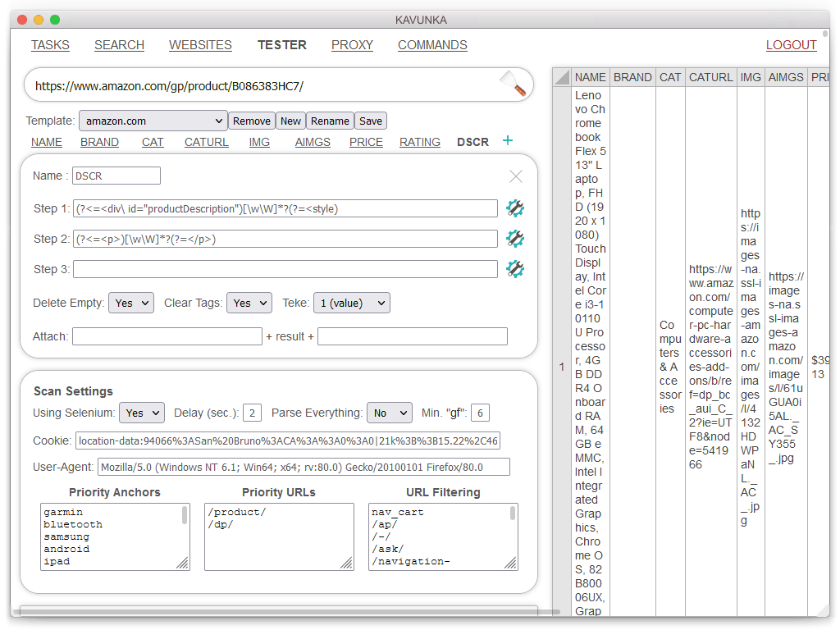Click the LOGOUT link
This screenshot has width=840, height=630.
(791, 45)
